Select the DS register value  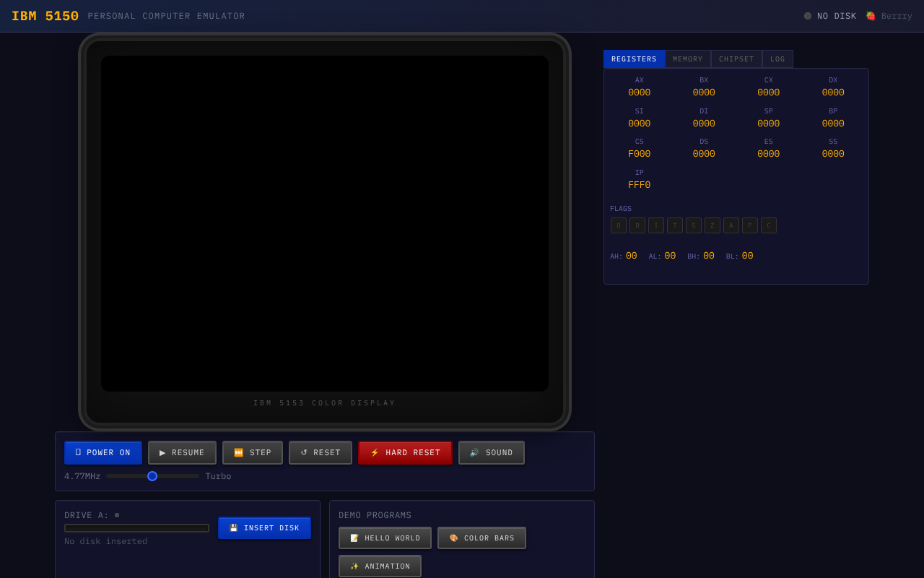click(704, 154)
